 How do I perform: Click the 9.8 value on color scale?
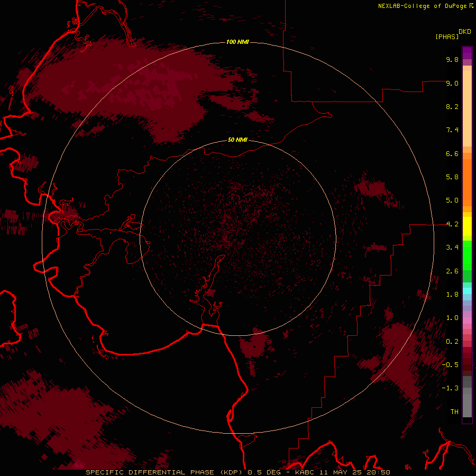point(452,59)
